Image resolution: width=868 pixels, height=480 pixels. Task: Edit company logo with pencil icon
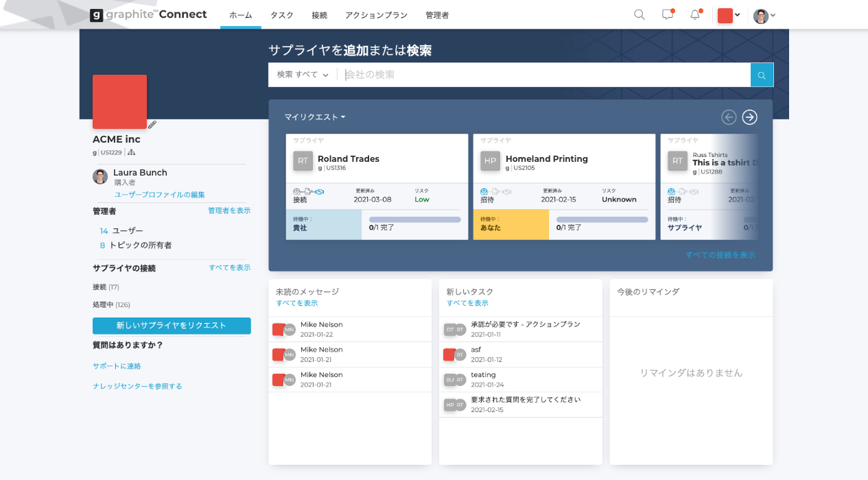(x=152, y=124)
